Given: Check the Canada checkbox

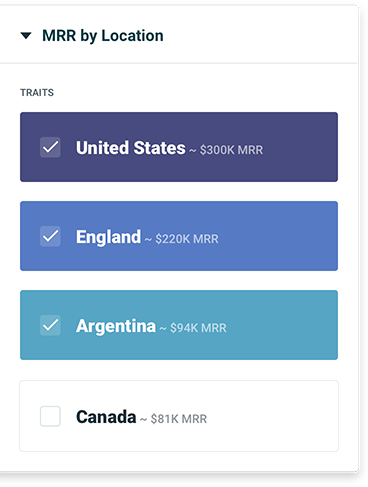Looking at the screenshot, I should click(50, 416).
